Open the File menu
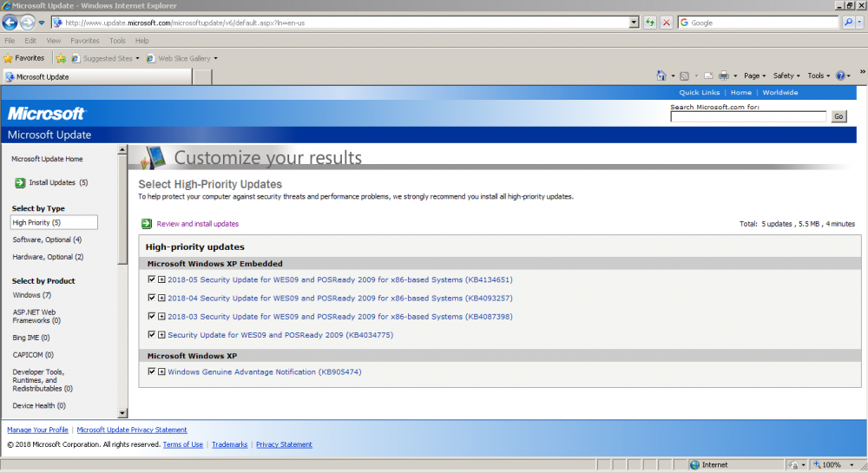868x473 pixels. click(x=10, y=41)
